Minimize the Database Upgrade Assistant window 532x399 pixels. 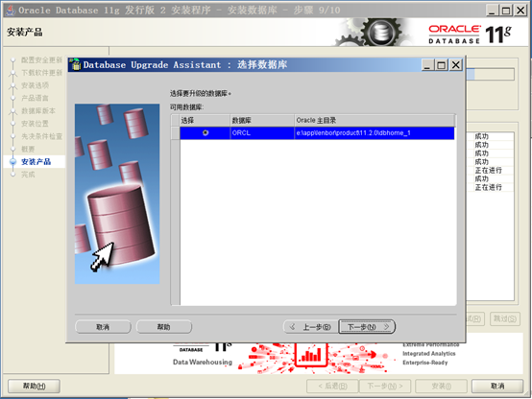point(427,65)
